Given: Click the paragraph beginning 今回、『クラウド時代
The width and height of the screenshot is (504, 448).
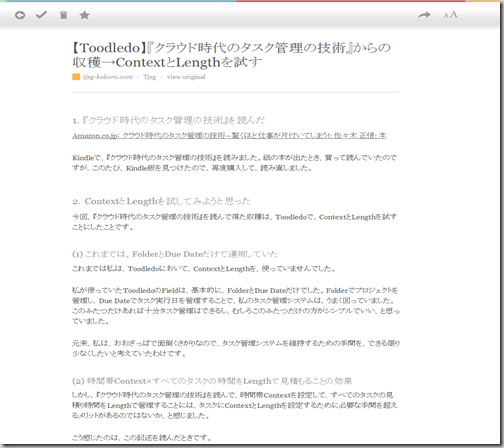Looking at the screenshot, I should tap(235, 222).
